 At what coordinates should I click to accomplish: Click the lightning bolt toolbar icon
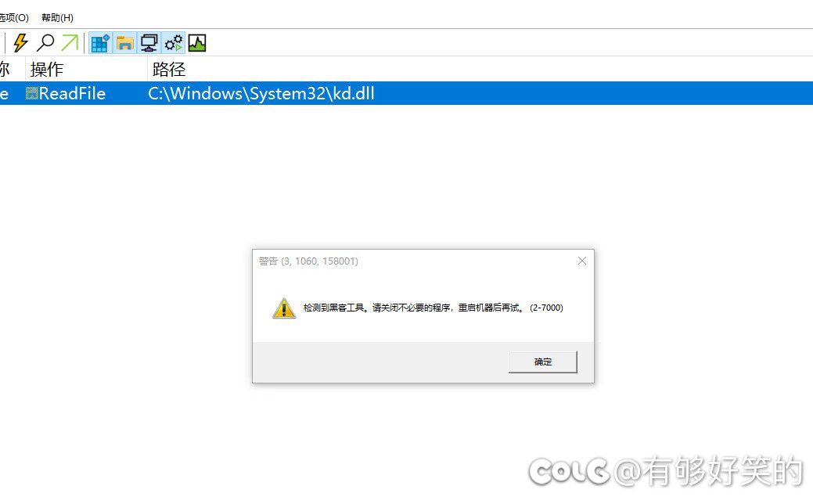click(x=20, y=42)
